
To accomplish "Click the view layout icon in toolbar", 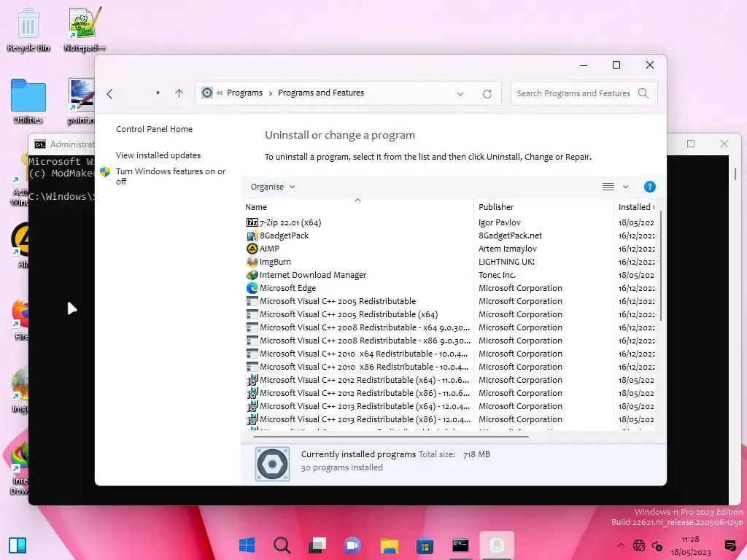I will point(608,187).
